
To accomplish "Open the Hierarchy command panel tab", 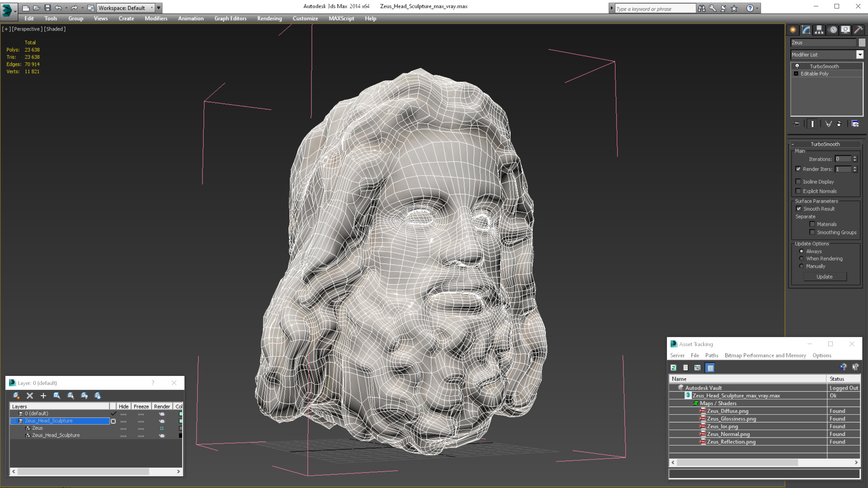I will point(819,30).
